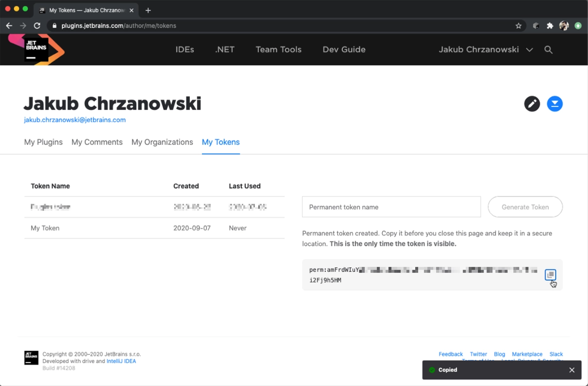Open the Twitter footer link
Image resolution: width=588 pixels, height=386 pixels.
[478, 354]
